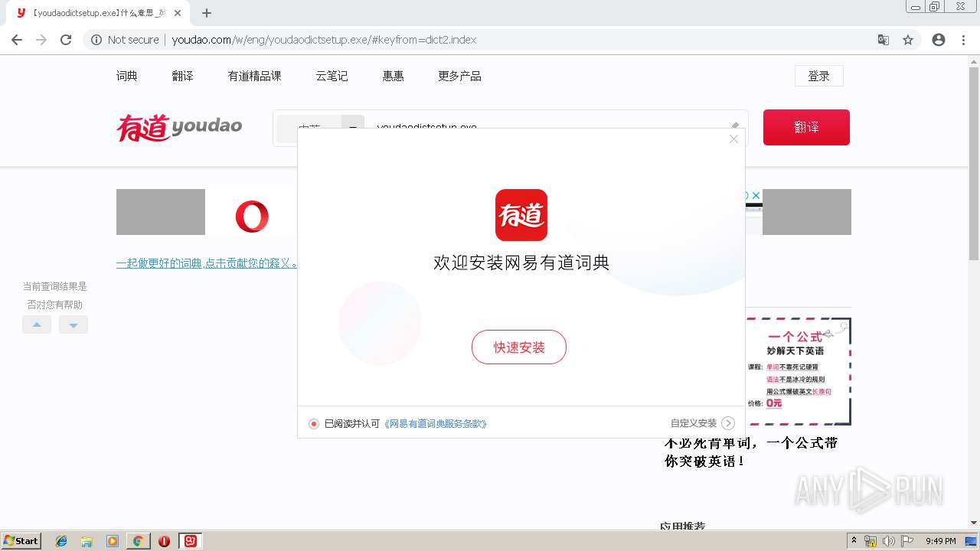This screenshot has height=551, width=980.
Task: Reload the page with the refresh icon
Action: click(x=66, y=40)
